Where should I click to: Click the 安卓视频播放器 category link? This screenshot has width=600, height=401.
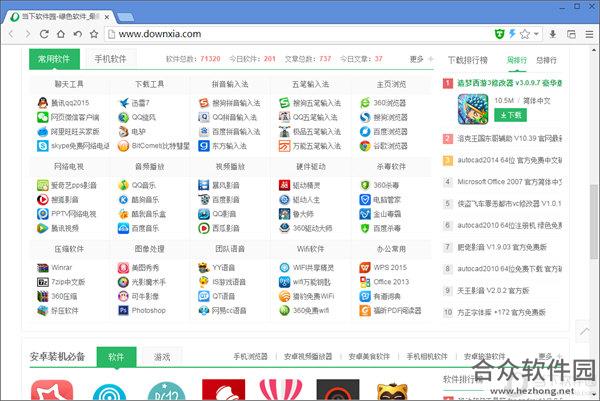[x=308, y=357]
